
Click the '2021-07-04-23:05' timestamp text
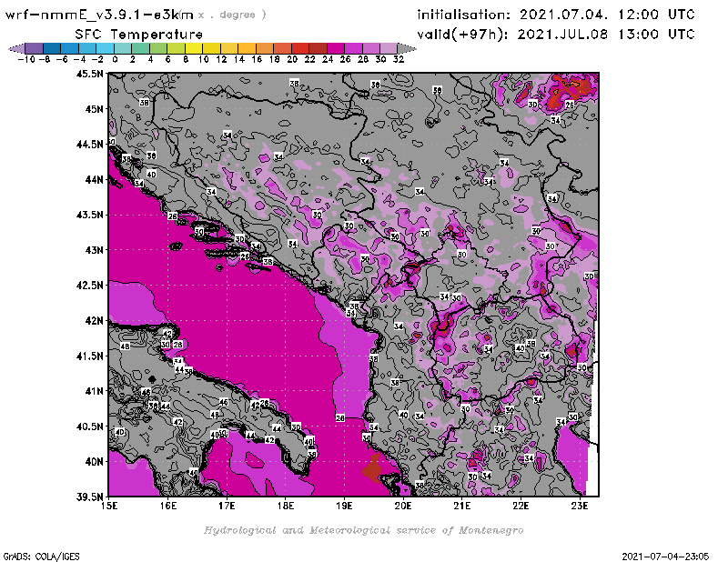(665, 556)
